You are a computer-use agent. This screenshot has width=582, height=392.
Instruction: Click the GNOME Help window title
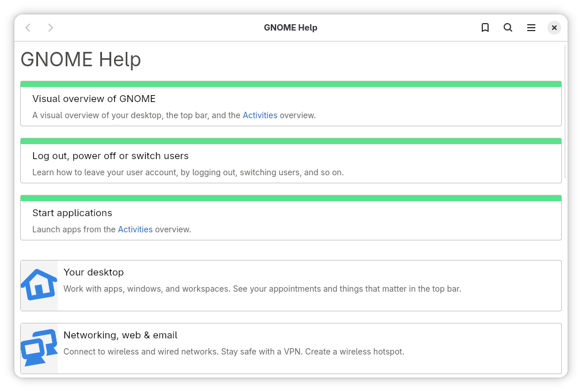pyautogui.click(x=290, y=28)
